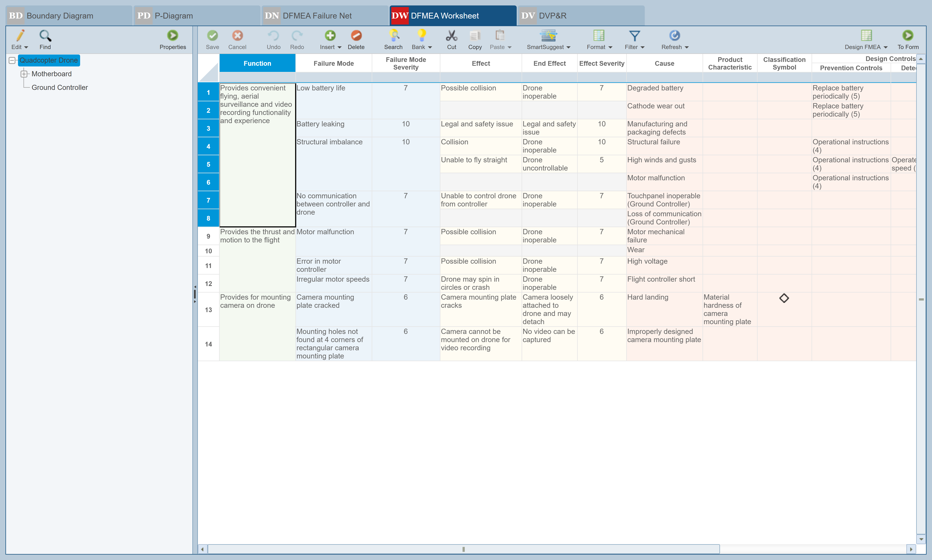
Task: Select row 9 header
Action: pos(208,236)
